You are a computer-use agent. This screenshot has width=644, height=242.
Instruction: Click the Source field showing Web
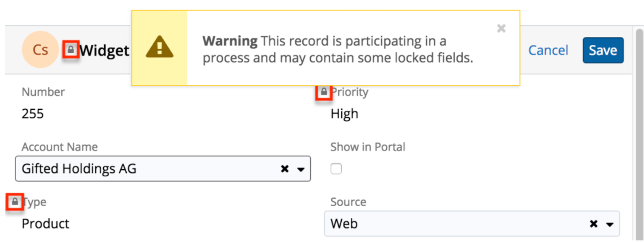tap(455, 224)
